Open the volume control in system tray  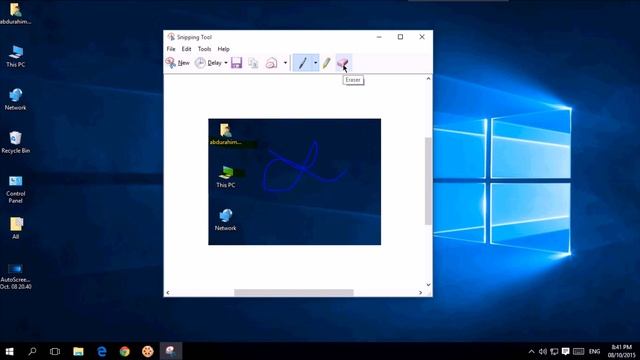[x=542, y=351]
